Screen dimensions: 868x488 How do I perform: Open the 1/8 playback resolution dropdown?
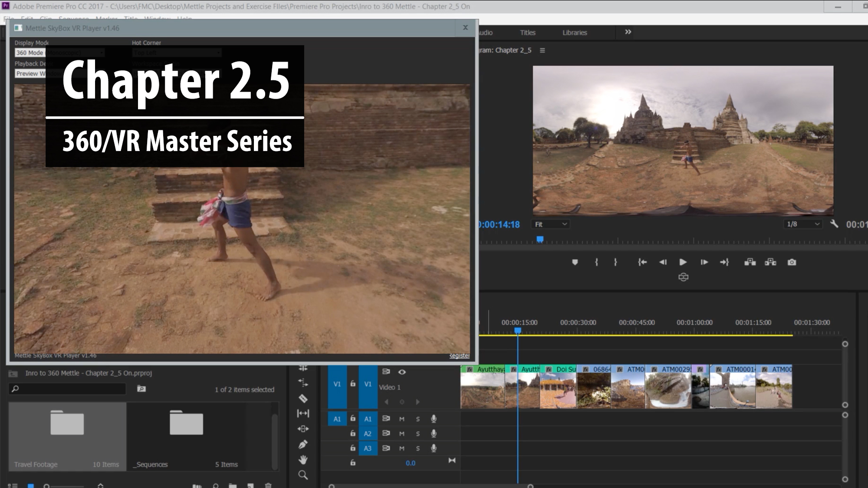(x=803, y=224)
